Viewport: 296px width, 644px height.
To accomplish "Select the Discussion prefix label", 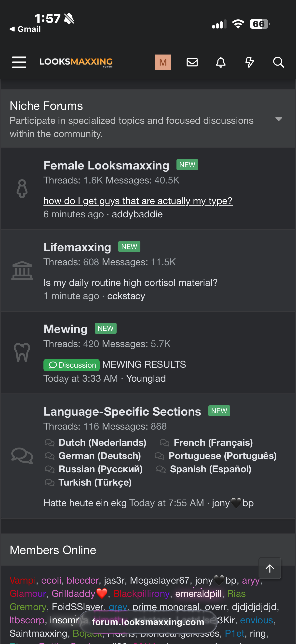I will [71, 365].
